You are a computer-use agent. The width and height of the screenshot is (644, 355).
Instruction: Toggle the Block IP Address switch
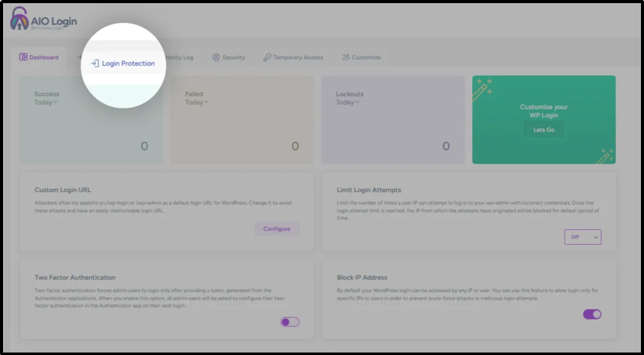pyautogui.click(x=592, y=315)
